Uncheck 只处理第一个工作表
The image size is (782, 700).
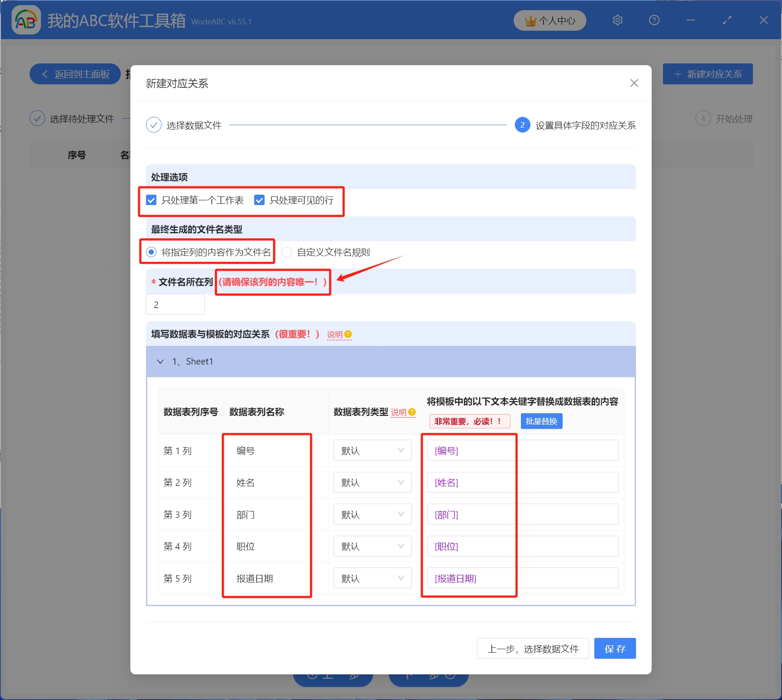(x=151, y=200)
